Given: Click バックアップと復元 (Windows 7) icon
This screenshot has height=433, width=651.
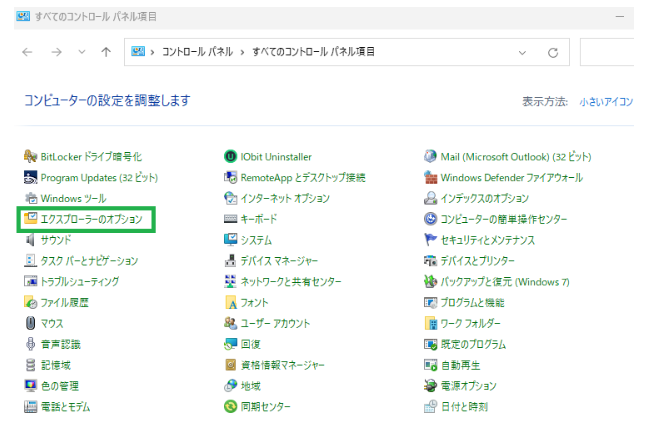Looking at the screenshot, I should tap(431, 281).
